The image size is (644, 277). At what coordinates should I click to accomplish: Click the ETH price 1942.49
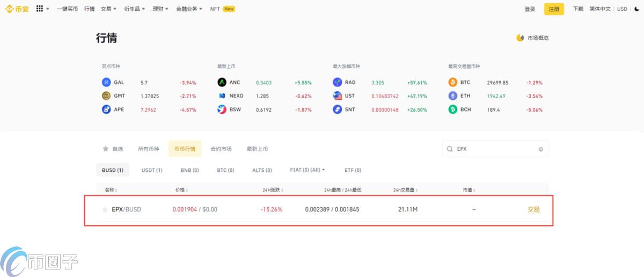pyautogui.click(x=496, y=96)
